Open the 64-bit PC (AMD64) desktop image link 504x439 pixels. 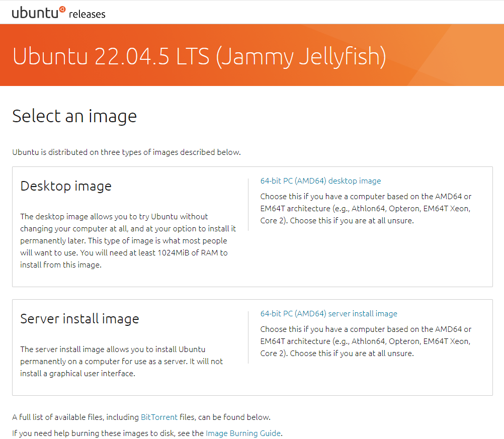(320, 181)
